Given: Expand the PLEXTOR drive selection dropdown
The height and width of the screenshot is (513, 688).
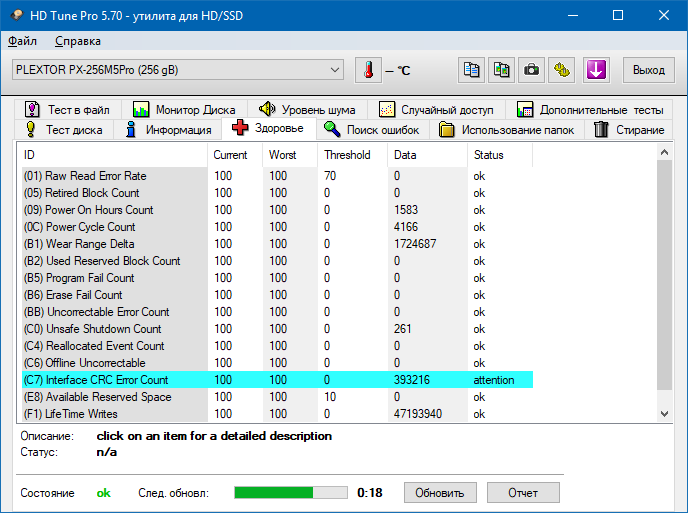Looking at the screenshot, I should click(x=335, y=70).
